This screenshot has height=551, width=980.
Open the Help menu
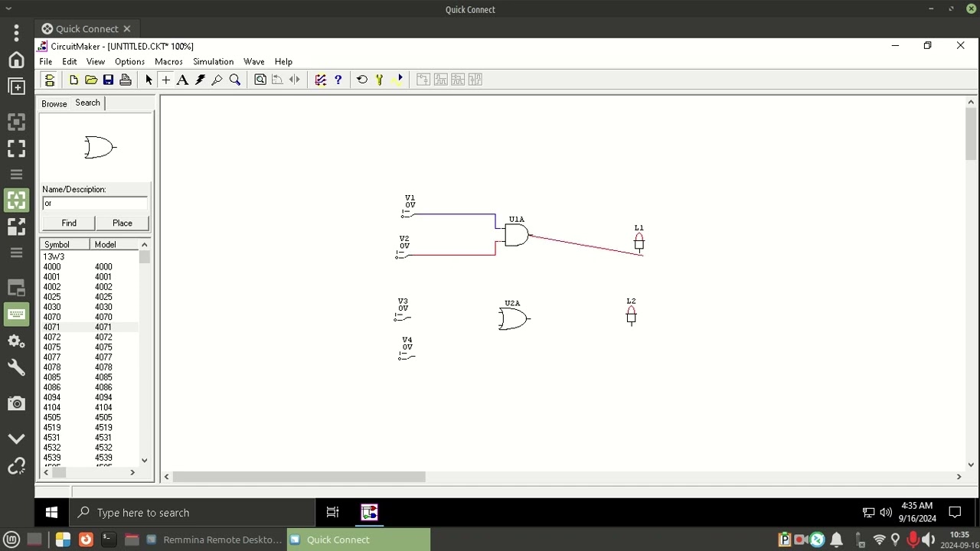coord(283,61)
